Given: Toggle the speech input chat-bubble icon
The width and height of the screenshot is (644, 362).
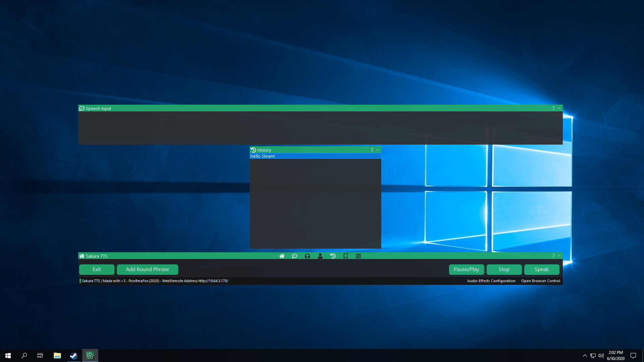Looking at the screenshot, I should click(295, 256).
